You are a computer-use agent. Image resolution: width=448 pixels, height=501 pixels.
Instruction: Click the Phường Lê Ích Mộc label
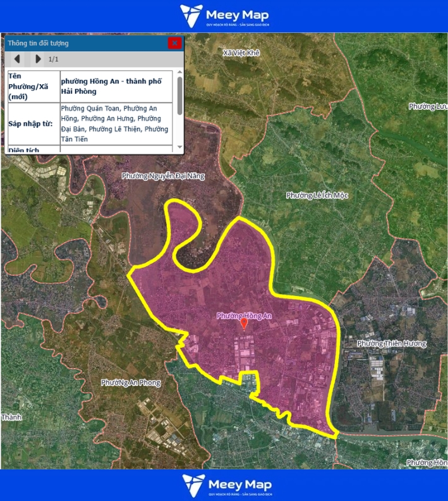point(317,195)
